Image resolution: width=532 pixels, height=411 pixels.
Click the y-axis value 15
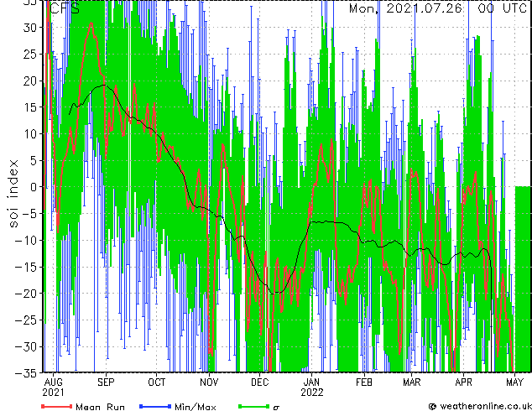point(31,107)
